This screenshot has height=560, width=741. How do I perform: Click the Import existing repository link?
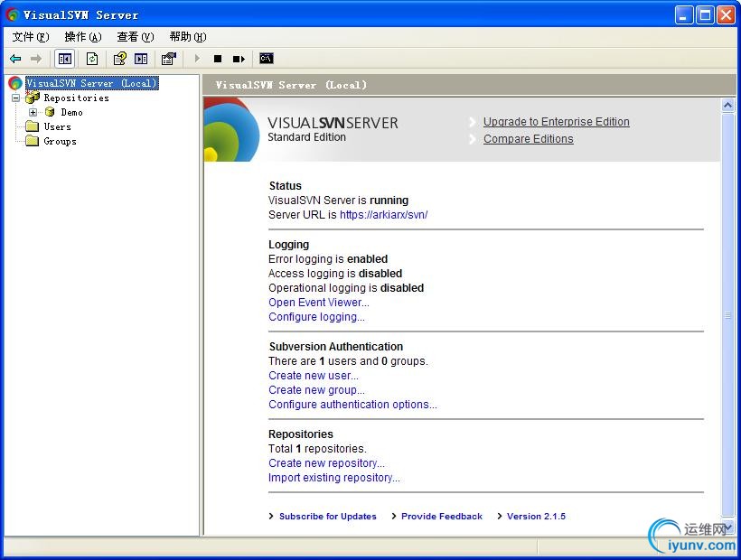(x=333, y=478)
